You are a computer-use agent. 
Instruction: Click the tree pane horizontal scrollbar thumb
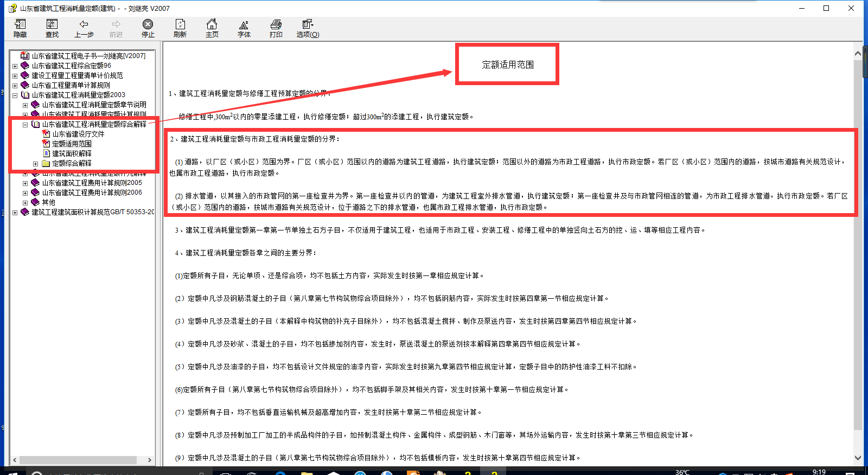(78, 460)
